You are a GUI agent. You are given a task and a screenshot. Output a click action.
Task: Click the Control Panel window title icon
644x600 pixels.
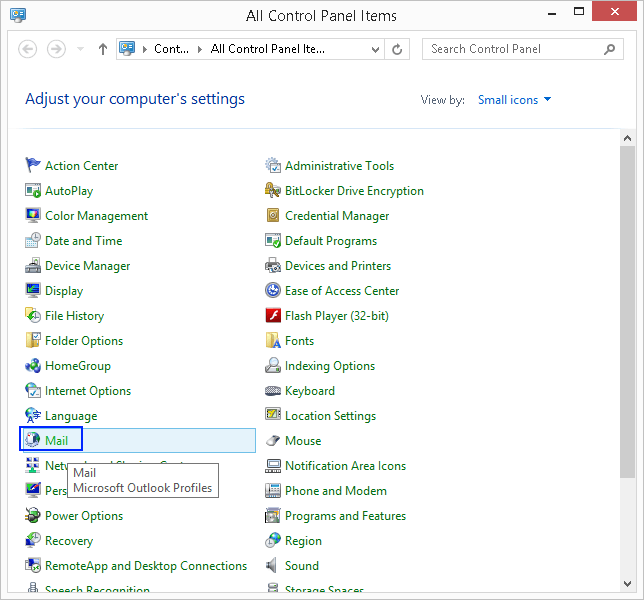(x=18, y=15)
